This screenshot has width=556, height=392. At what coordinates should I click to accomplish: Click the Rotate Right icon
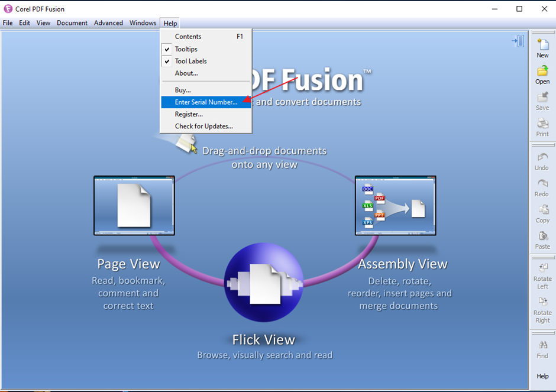[x=542, y=302]
